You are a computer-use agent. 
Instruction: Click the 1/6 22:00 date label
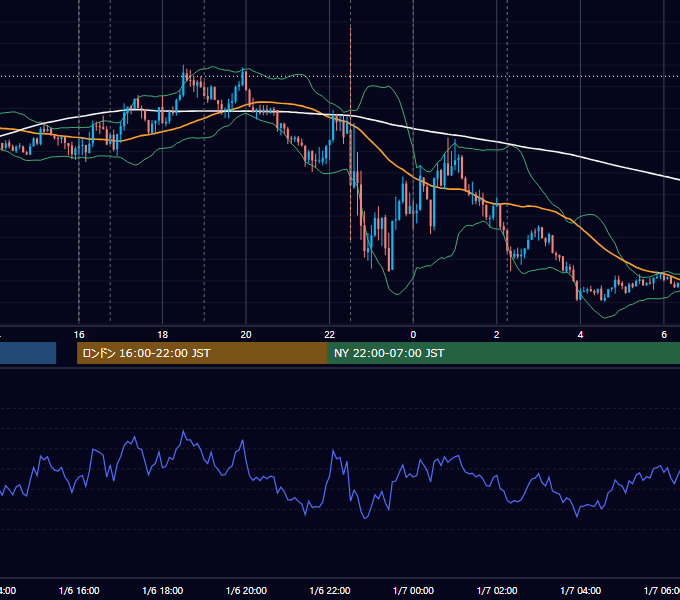(x=330, y=590)
